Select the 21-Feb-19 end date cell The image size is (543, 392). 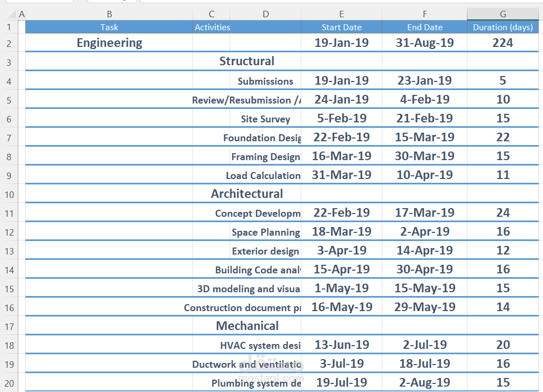424,118
